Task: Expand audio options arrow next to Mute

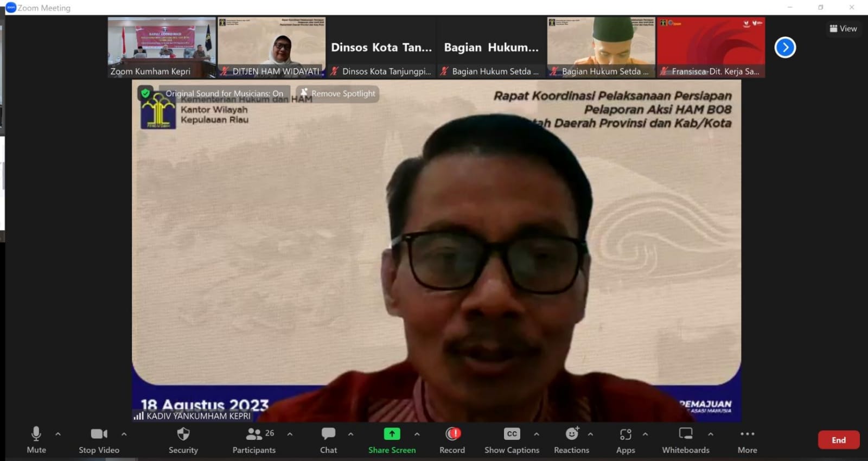Action: click(x=58, y=434)
